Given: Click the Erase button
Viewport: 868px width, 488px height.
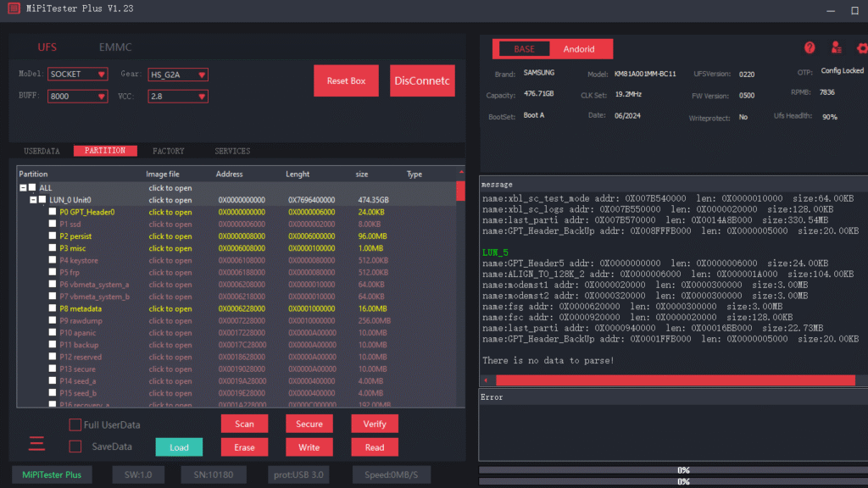Looking at the screenshot, I should (244, 447).
